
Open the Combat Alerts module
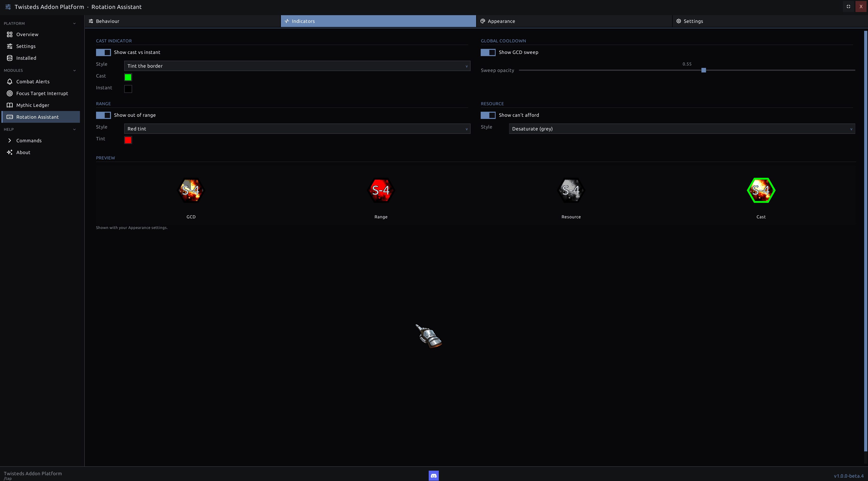pyautogui.click(x=41, y=82)
